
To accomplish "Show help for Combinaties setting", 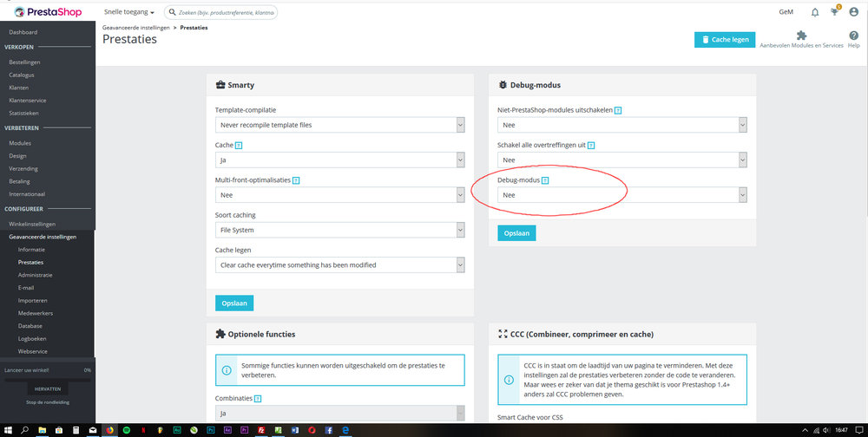I will [258, 398].
